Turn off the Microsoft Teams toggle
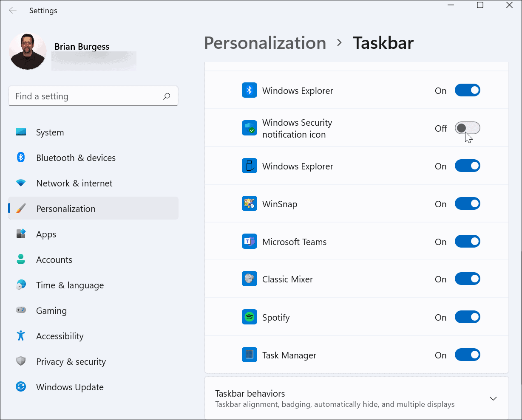This screenshot has height=420, width=522. click(x=468, y=241)
